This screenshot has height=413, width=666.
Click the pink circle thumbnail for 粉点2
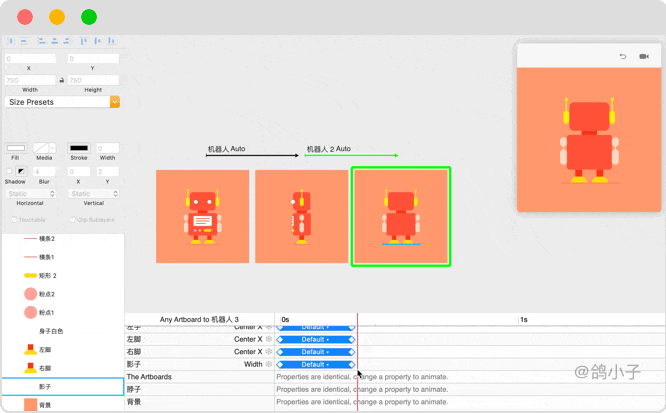31,294
